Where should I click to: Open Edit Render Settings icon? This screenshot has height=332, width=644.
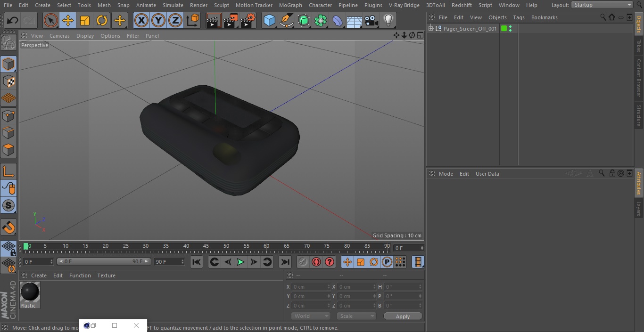(248, 20)
